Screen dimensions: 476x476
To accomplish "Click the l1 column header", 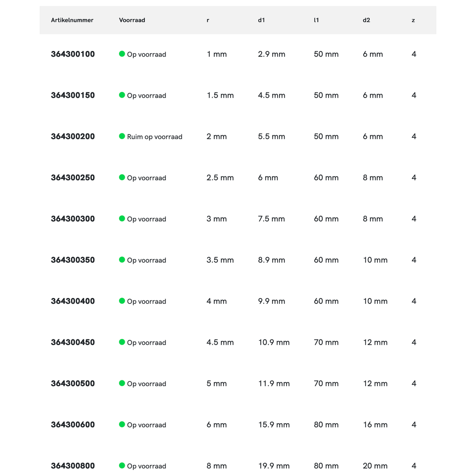I will point(316,20).
